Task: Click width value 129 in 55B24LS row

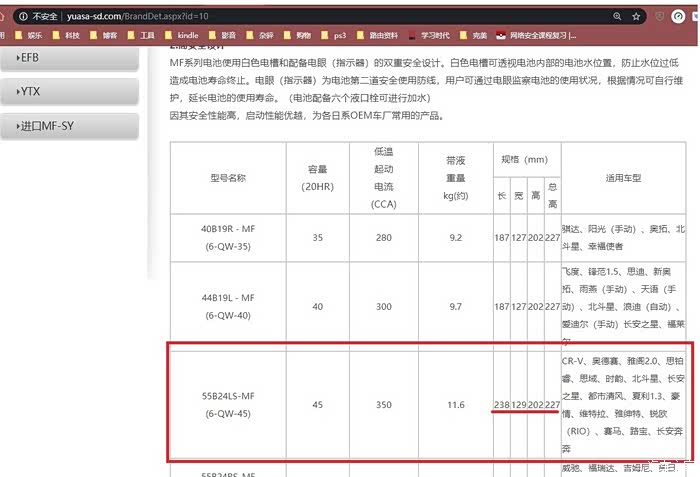Action: coord(519,405)
